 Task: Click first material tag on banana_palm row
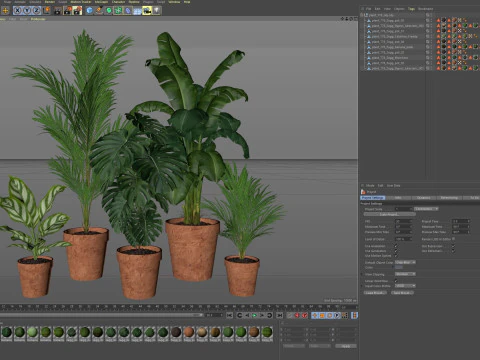coord(444,47)
